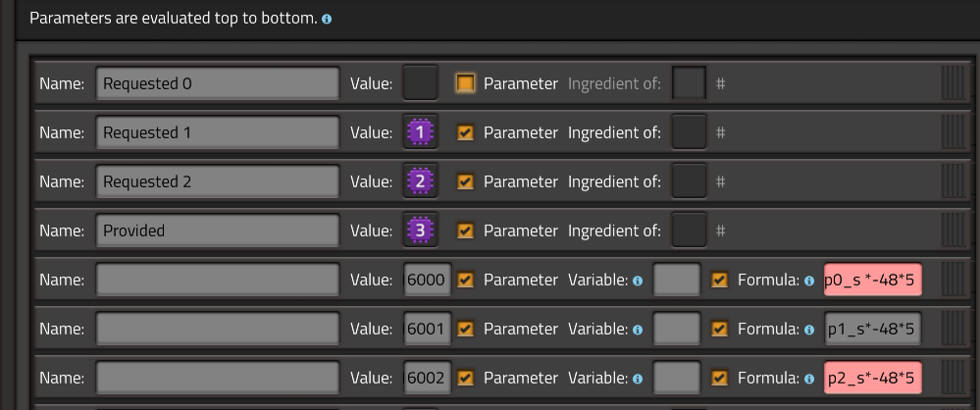Open the empty Value slot for Requested 0
The width and height of the screenshot is (980, 410).
pos(420,83)
